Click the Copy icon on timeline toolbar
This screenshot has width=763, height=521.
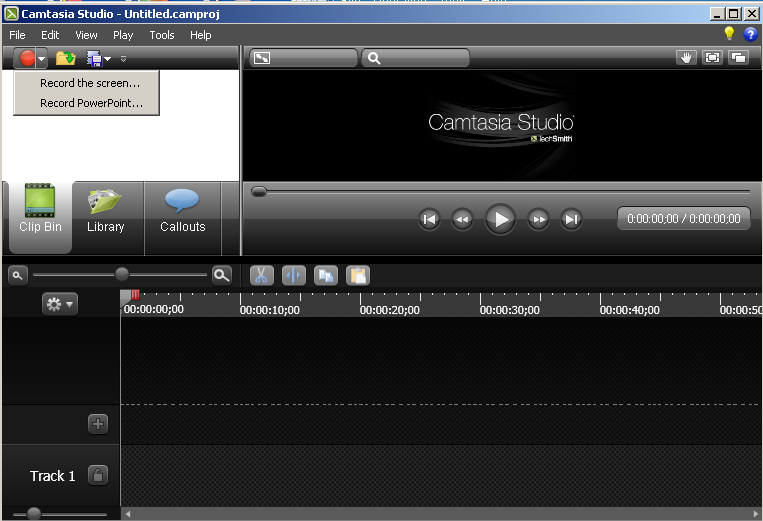pyautogui.click(x=326, y=276)
